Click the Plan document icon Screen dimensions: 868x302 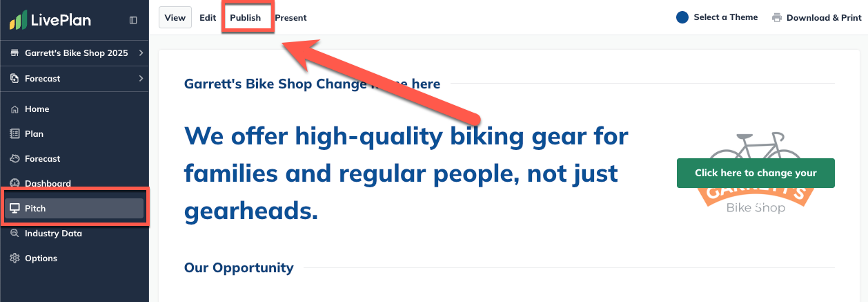pos(14,134)
